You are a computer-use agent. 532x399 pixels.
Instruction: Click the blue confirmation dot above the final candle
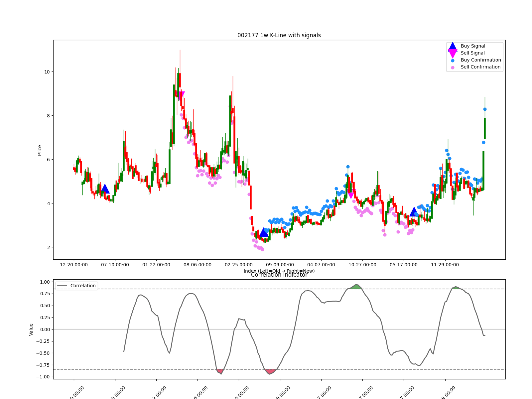[x=485, y=109]
